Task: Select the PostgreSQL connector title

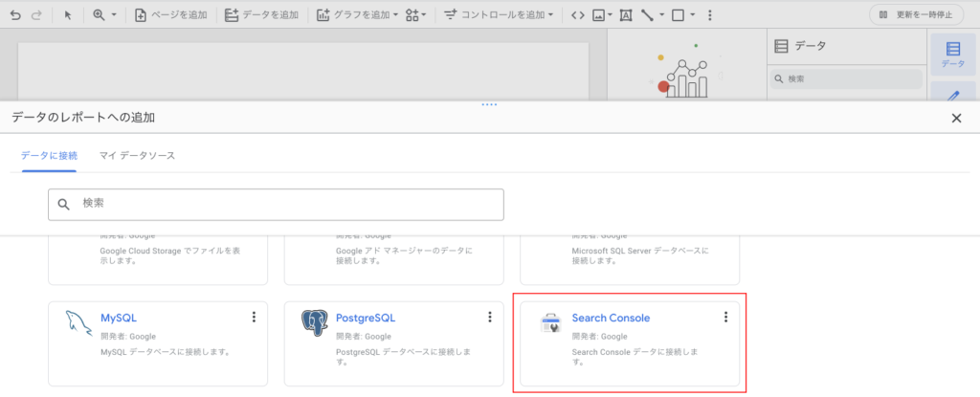Action: click(x=366, y=318)
